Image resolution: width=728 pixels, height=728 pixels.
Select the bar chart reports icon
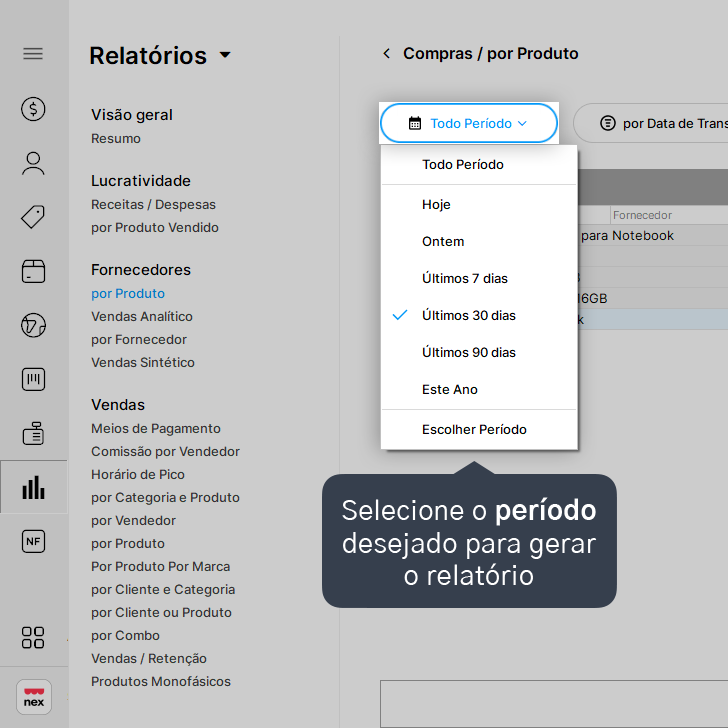coord(33,487)
